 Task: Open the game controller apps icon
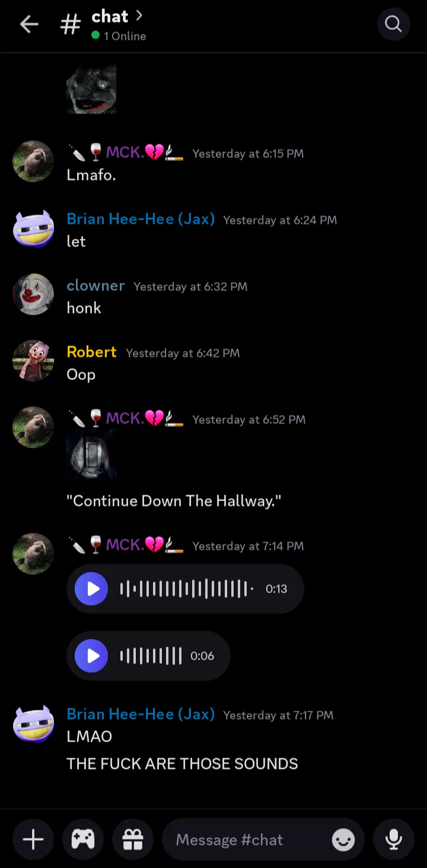[x=83, y=840]
